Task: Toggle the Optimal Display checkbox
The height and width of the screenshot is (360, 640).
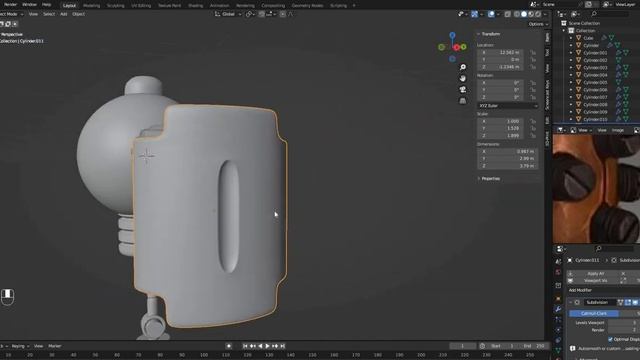Action: [x=610, y=339]
